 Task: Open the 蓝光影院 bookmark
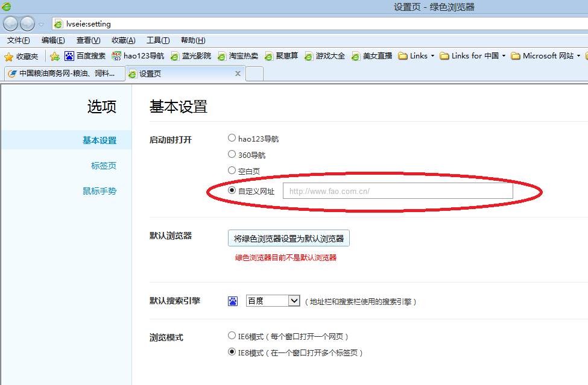pos(191,56)
